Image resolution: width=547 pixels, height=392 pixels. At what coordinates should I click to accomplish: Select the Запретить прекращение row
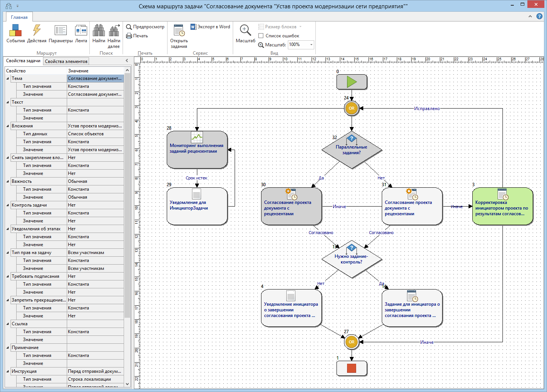[x=64, y=300]
